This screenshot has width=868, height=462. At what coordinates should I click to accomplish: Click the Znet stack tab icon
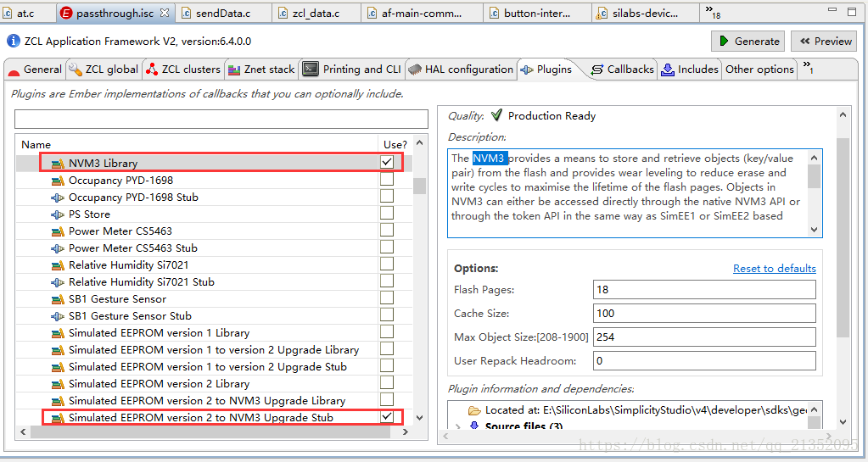tap(234, 70)
